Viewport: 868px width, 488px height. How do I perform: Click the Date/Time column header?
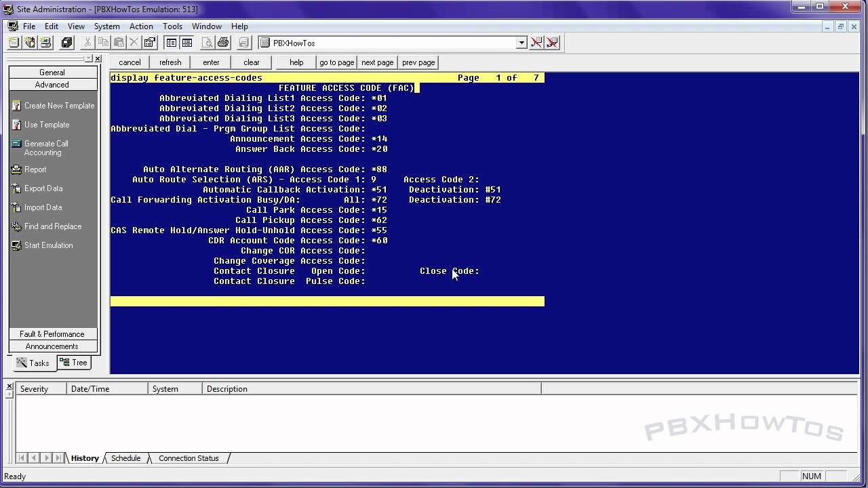coord(107,389)
